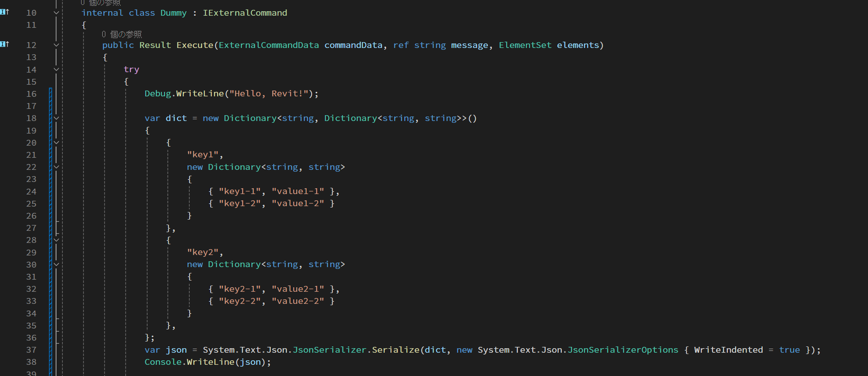The image size is (868, 376).
Task: Click the WriteIndented property
Action: coord(728,350)
